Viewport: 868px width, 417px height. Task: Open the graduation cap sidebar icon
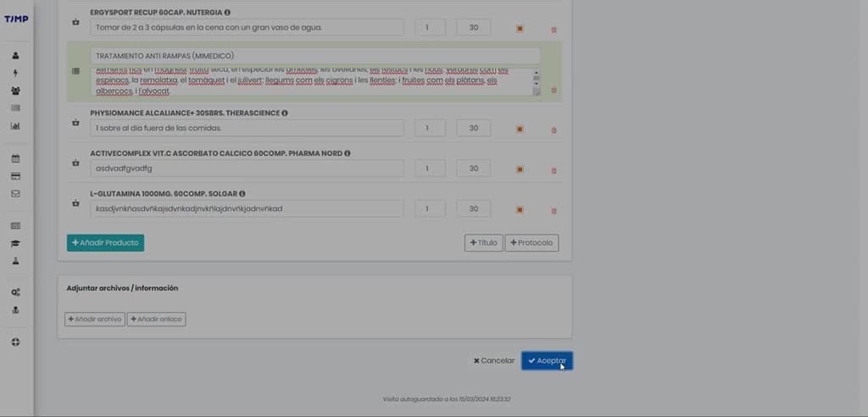(x=15, y=243)
